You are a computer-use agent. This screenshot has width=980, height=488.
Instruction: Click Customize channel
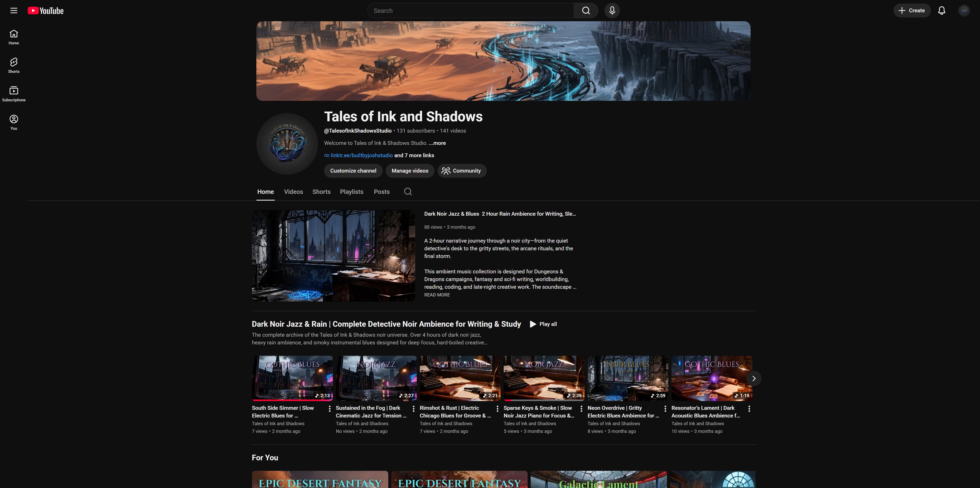coord(353,171)
